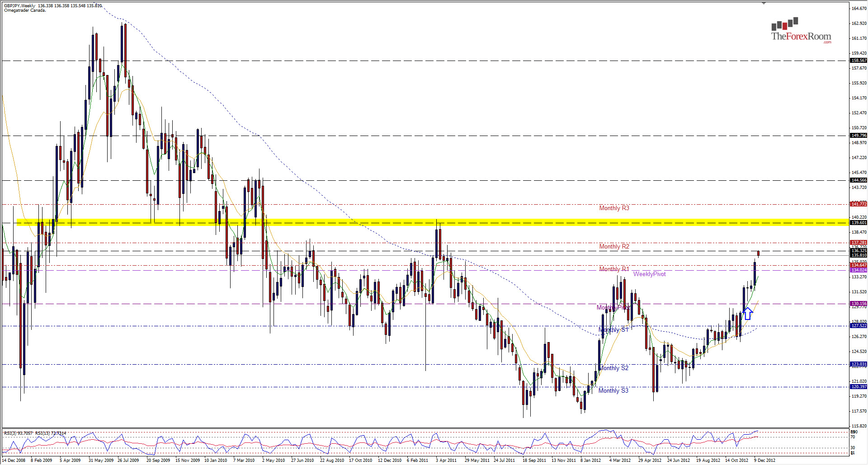Click the purple 130.156 price tag

(x=859, y=304)
